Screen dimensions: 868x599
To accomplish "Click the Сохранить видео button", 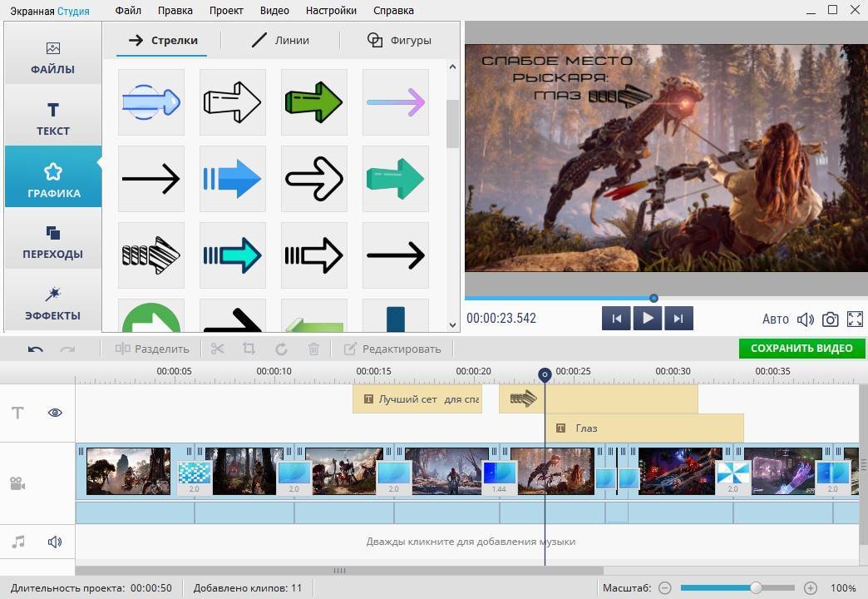I will (801, 349).
